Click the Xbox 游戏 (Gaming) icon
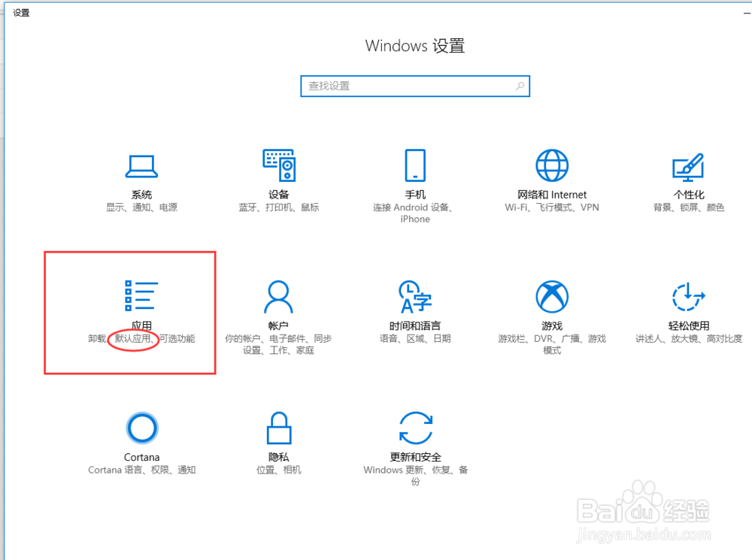Viewport: 752px width, 560px height. click(551, 297)
